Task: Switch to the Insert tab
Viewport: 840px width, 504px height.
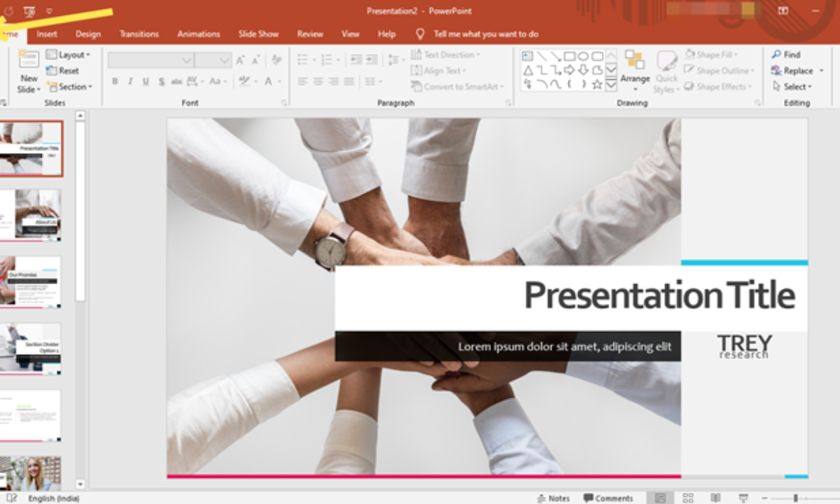Action: (47, 34)
